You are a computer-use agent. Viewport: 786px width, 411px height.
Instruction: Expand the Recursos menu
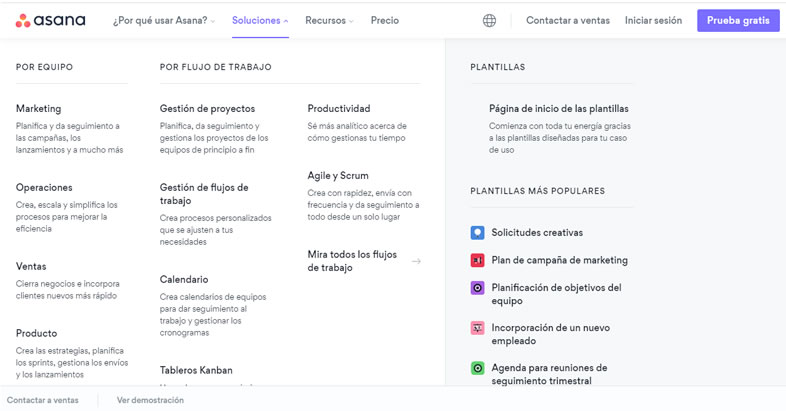coord(329,21)
